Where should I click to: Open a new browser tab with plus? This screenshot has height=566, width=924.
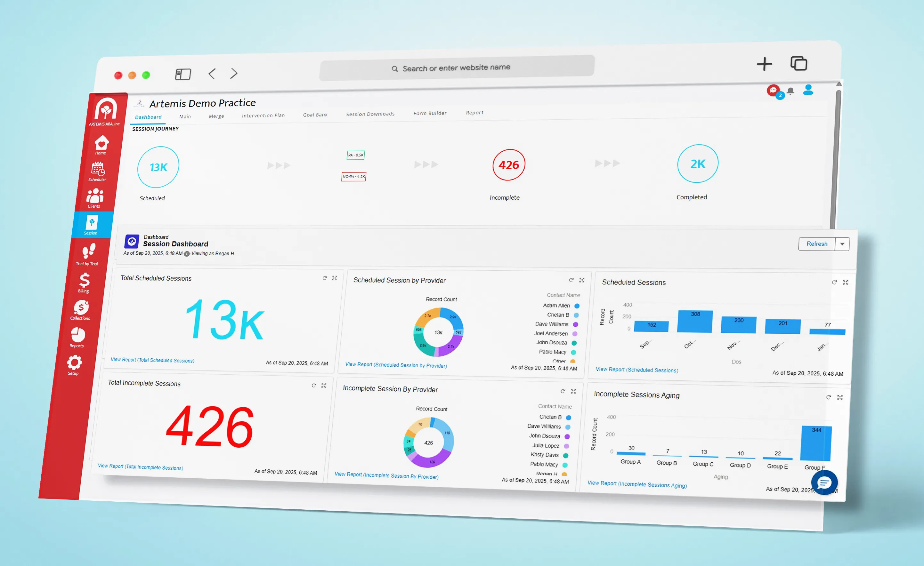[x=764, y=64]
